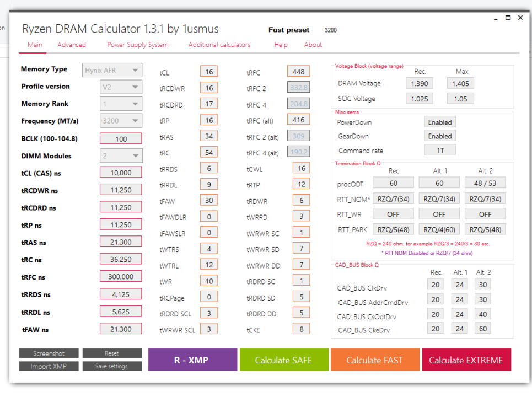
Task: Maximize the DRAM Calculator window
Action: tap(508, 18)
